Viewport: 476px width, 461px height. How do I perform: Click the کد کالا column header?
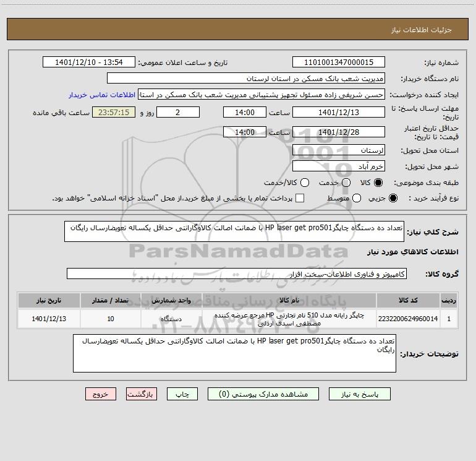(x=408, y=301)
